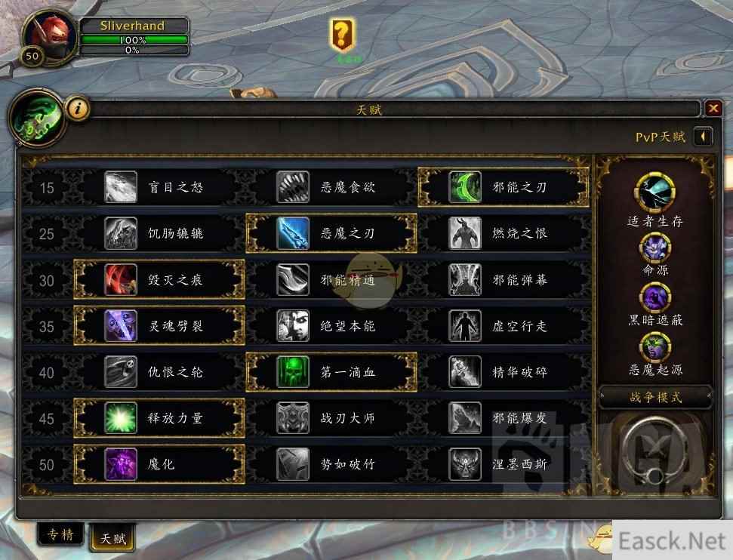Toggle the 战刃大师 talent selection

pos(331,418)
